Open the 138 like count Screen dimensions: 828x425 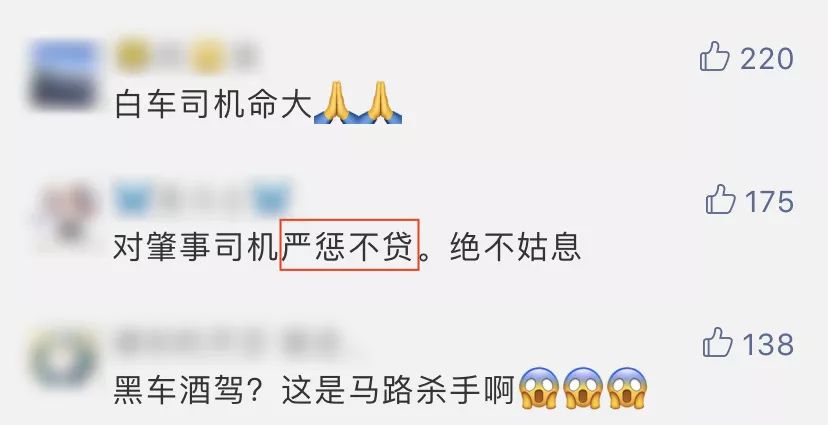pos(768,345)
